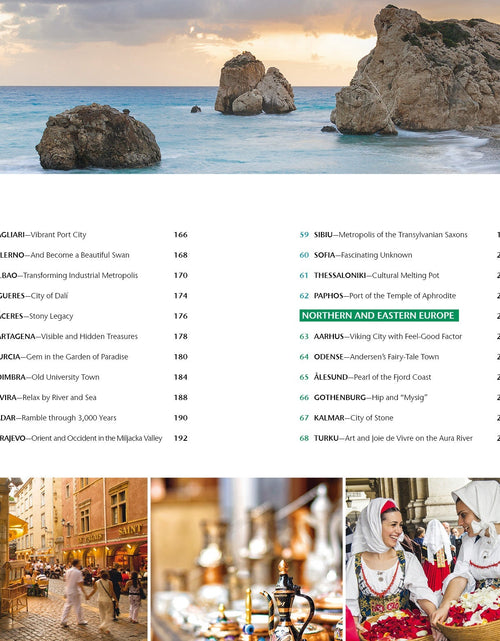Click page number 180

point(181,357)
